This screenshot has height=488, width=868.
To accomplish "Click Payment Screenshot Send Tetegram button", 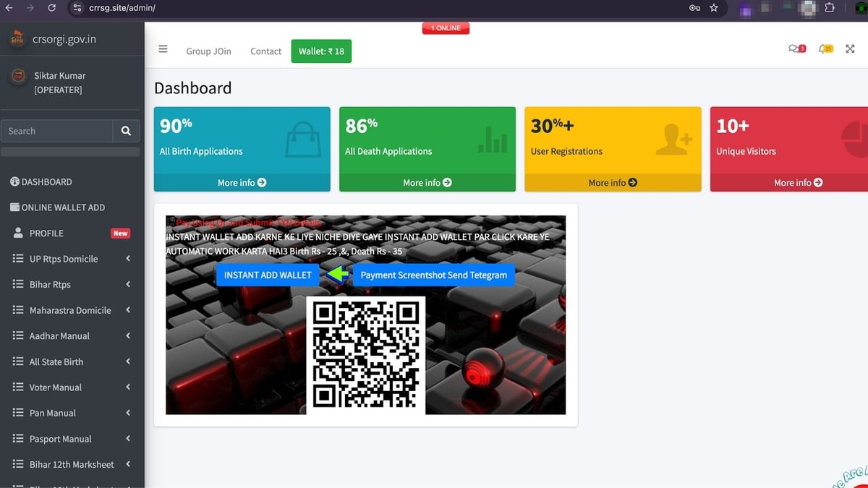I will pos(434,275).
